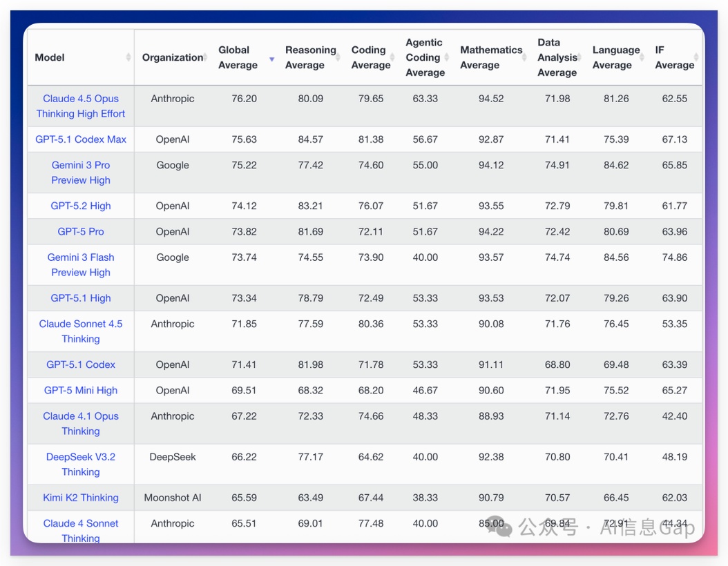
Task: Open GPT-5 Mini High model link
Action: pos(81,391)
